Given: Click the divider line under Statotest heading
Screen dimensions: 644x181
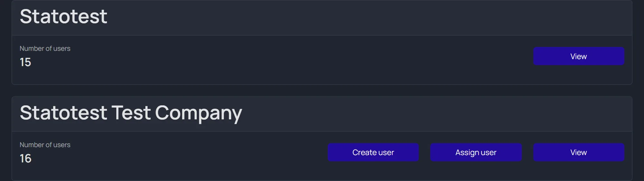Looking at the screenshot, I should (322, 35).
